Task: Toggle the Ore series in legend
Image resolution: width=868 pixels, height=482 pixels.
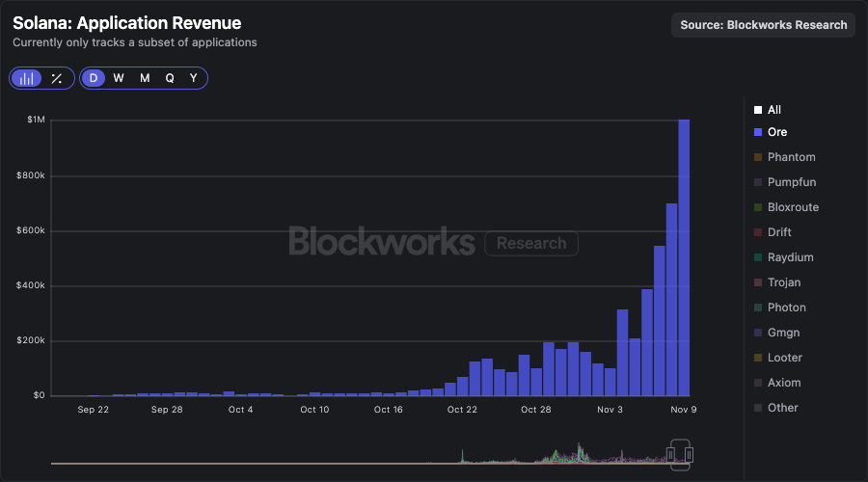Action: (x=776, y=132)
